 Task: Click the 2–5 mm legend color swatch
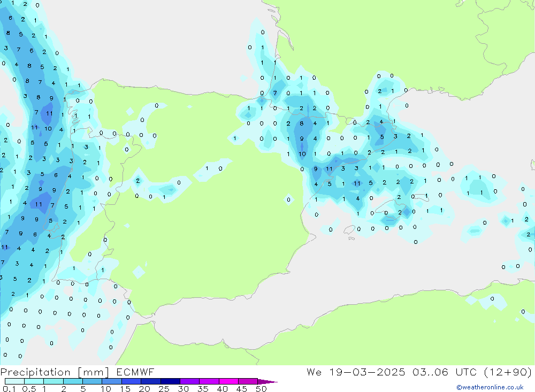73,381
